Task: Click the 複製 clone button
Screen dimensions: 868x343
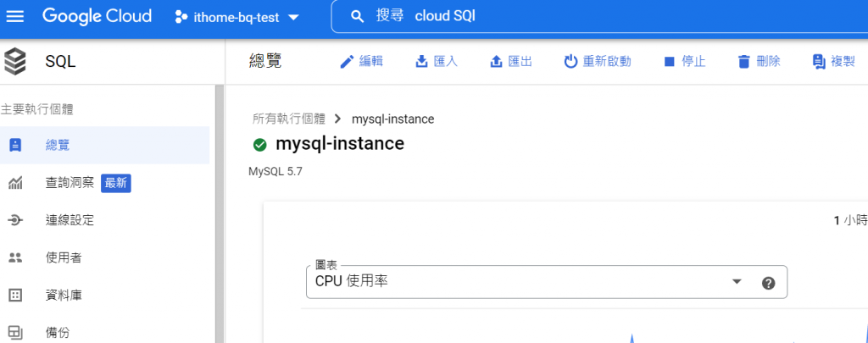Action: pos(832,62)
